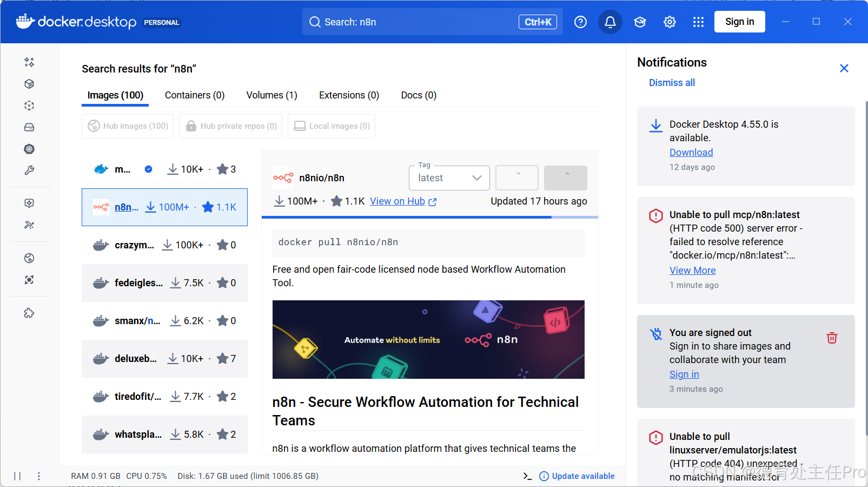Select the tiredofit/... image result
The width and height of the screenshot is (868, 487).
coord(164,397)
